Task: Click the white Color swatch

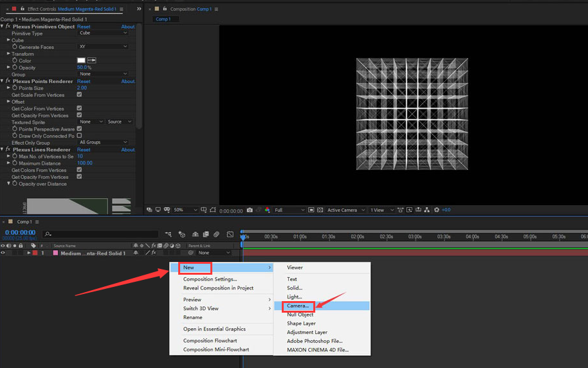Action: coord(81,60)
